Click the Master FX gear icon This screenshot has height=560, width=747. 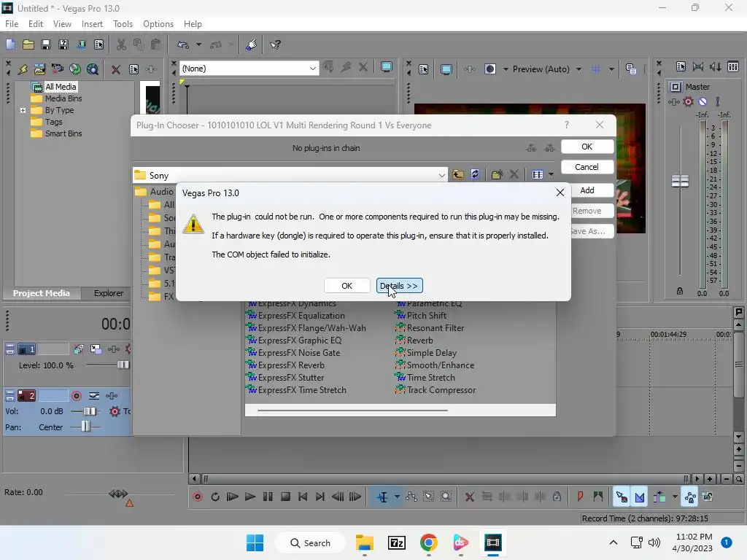tap(688, 101)
